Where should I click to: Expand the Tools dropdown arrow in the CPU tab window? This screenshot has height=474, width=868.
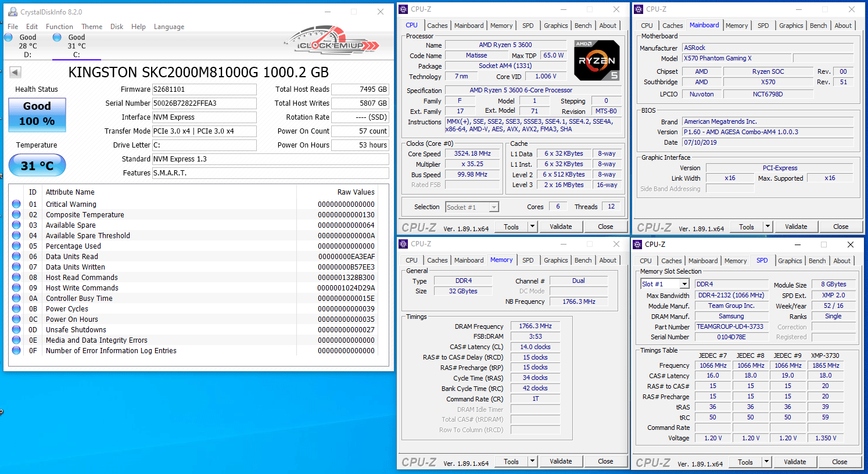pos(532,227)
